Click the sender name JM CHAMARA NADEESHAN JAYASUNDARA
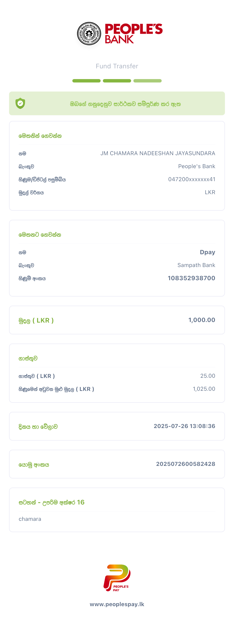 (158, 153)
